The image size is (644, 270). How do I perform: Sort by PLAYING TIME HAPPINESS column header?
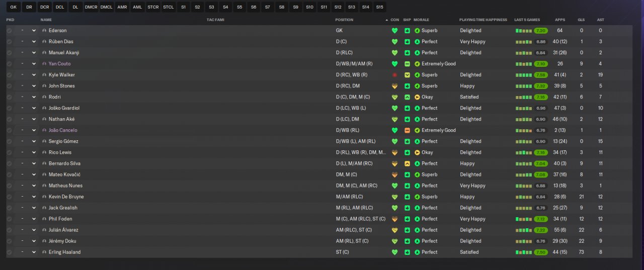tap(483, 20)
